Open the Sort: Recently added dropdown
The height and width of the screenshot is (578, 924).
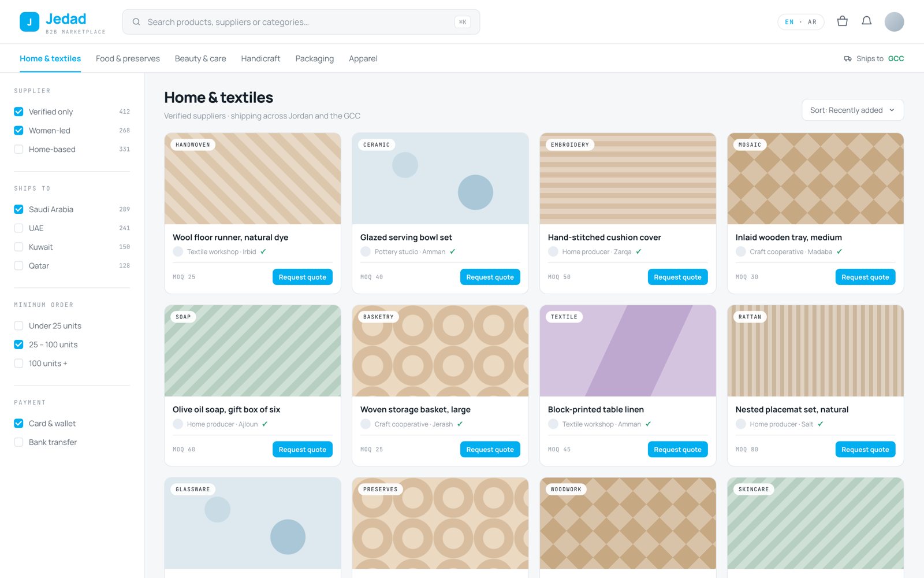(x=852, y=110)
